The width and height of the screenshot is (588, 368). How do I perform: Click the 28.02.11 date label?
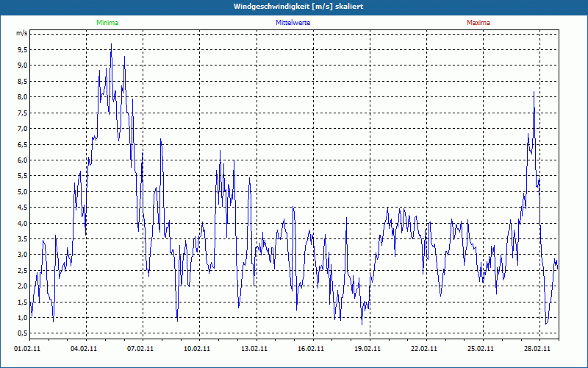[537, 348]
